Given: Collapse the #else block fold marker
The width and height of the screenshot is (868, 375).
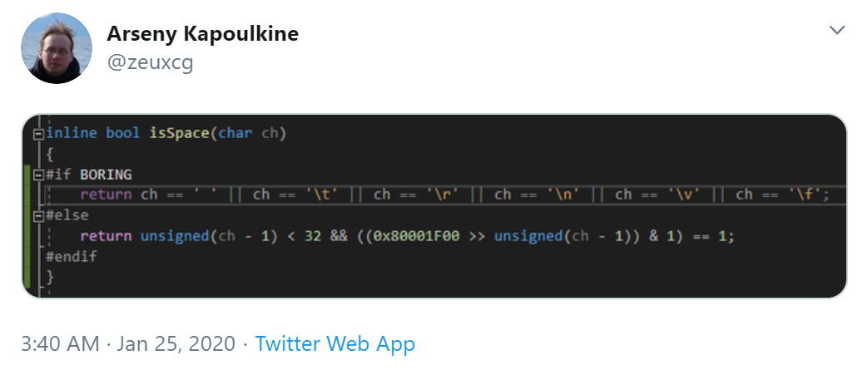Looking at the screenshot, I should pos(37,216).
